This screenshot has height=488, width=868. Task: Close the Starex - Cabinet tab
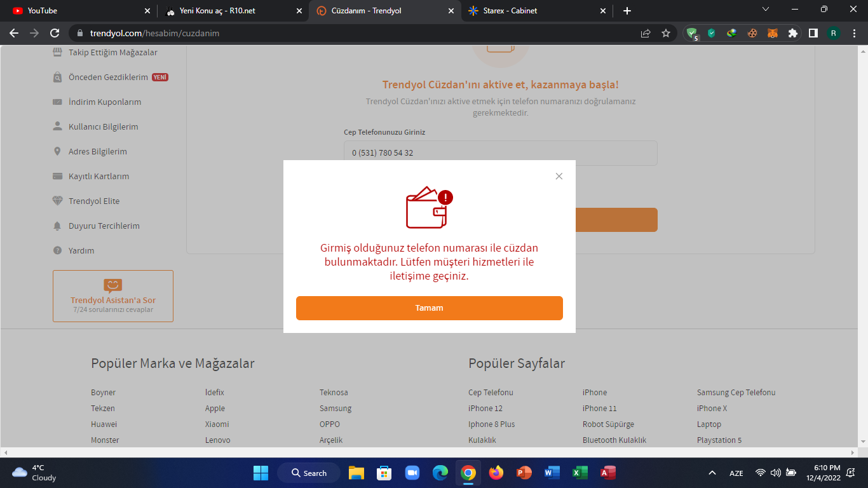(x=603, y=11)
